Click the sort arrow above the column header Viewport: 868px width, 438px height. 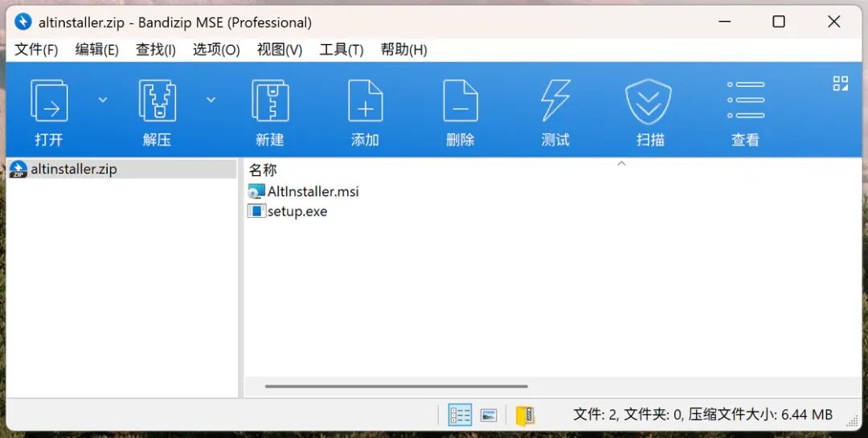coord(621,163)
